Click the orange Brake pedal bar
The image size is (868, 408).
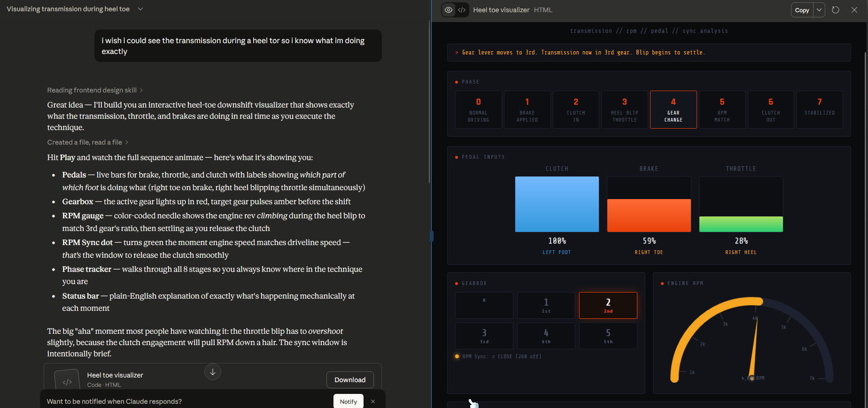point(649,216)
